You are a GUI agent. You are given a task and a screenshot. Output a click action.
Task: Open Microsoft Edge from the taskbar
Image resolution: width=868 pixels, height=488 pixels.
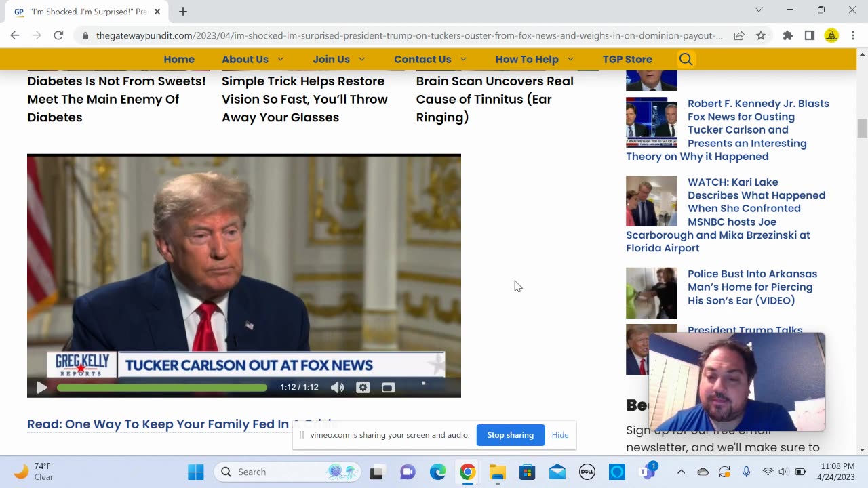click(437, 472)
